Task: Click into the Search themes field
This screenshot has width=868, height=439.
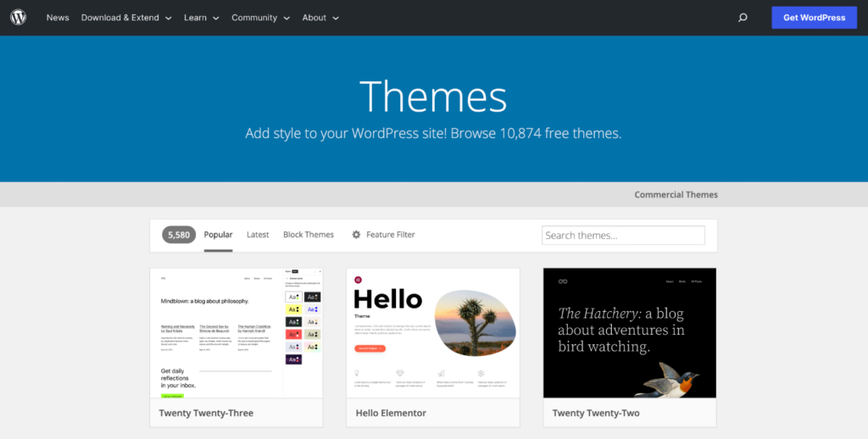Action: click(x=623, y=236)
